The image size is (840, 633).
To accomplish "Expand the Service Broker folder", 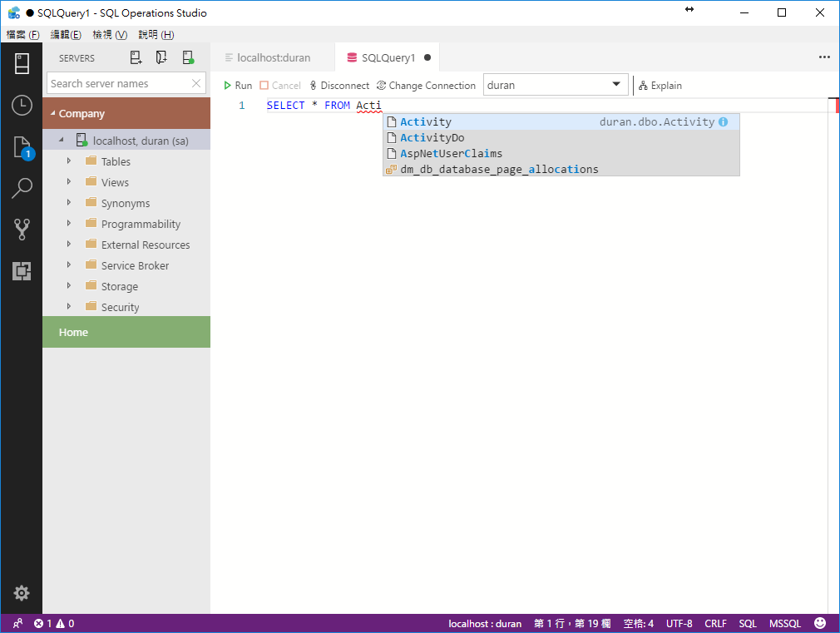I will pyautogui.click(x=68, y=265).
